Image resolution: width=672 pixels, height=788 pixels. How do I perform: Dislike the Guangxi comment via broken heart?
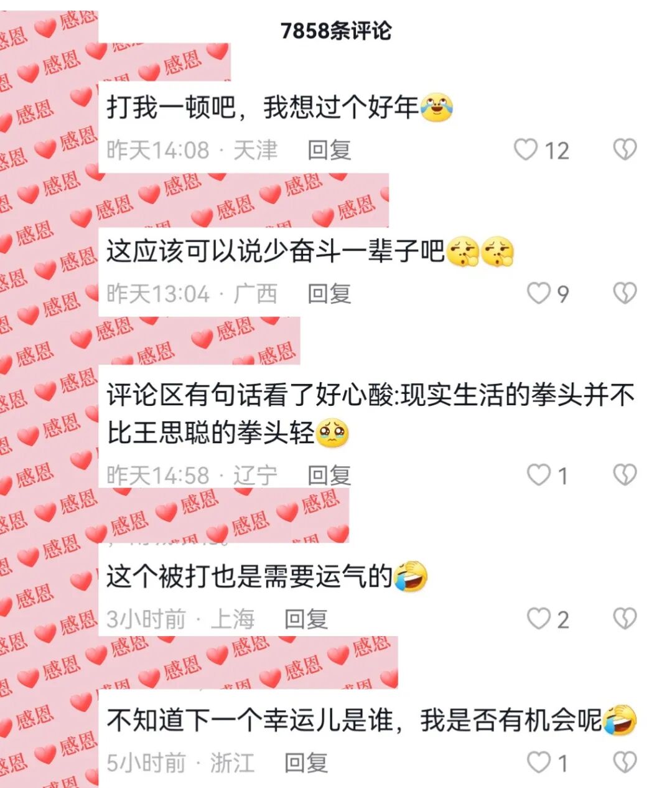tap(625, 294)
